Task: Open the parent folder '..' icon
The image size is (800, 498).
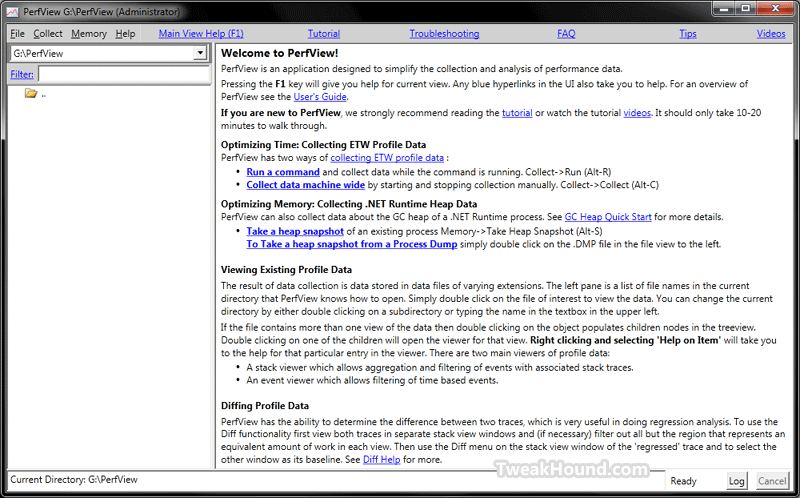Action: point(31,94)
